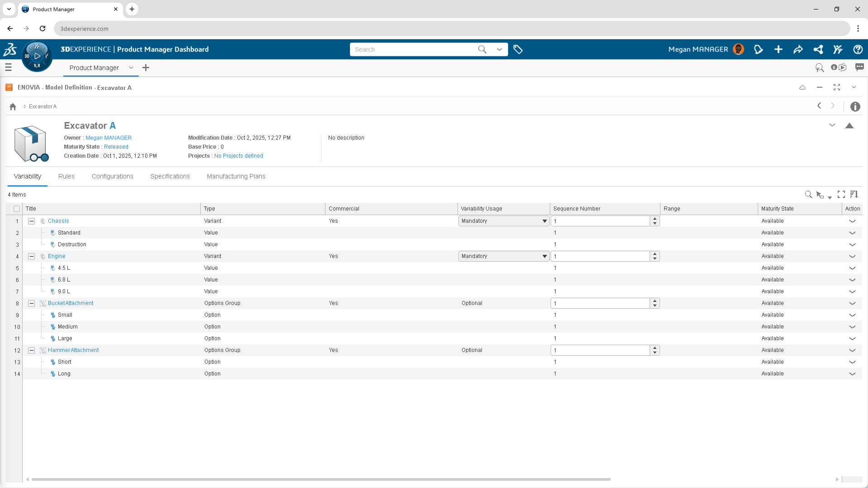Click the No Projects defined link

coord(239,156)
